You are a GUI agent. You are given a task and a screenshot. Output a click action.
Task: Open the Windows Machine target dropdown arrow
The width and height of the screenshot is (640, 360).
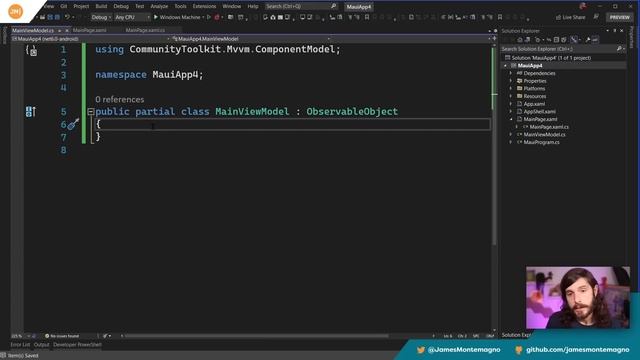point(203,17)
